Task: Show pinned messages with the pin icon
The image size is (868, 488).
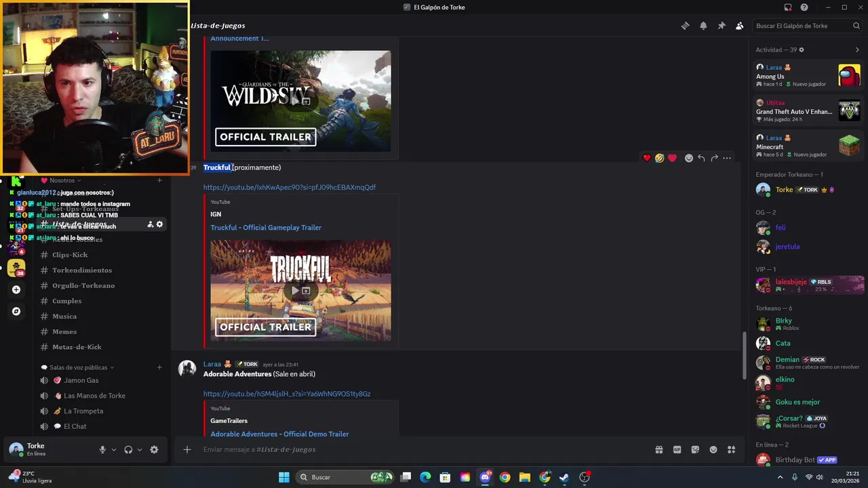Action: click(722, 26)
